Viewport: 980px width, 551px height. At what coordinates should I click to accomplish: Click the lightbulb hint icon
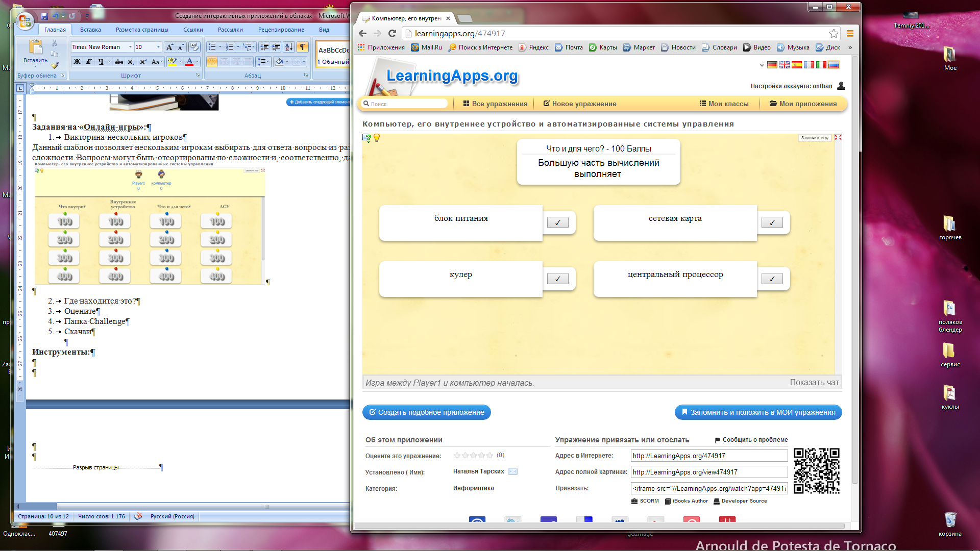coord(377,138)
